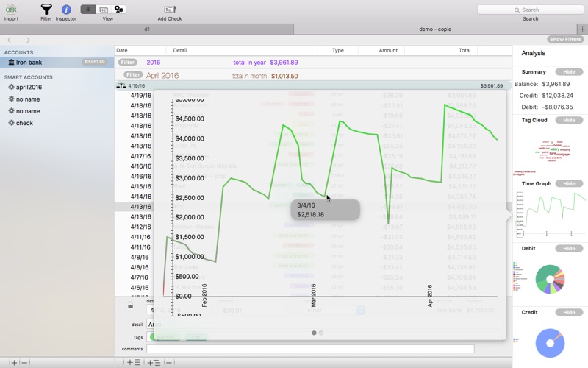The image size is (588, 368).
Task: Hide the Time Graph section
Action: click(569, 183)
